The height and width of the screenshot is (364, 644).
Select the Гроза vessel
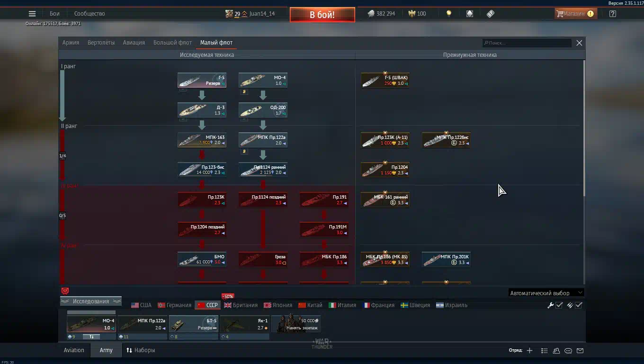(263, 259)
